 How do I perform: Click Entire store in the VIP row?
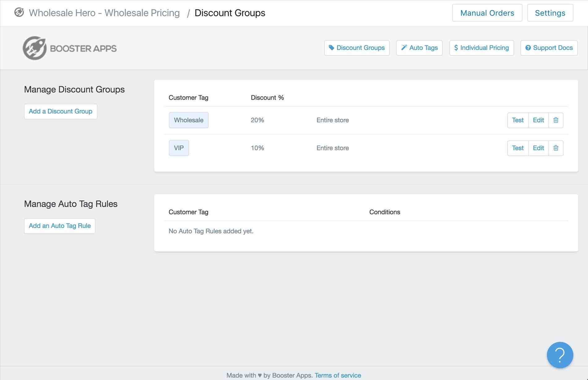click(333, 148)
